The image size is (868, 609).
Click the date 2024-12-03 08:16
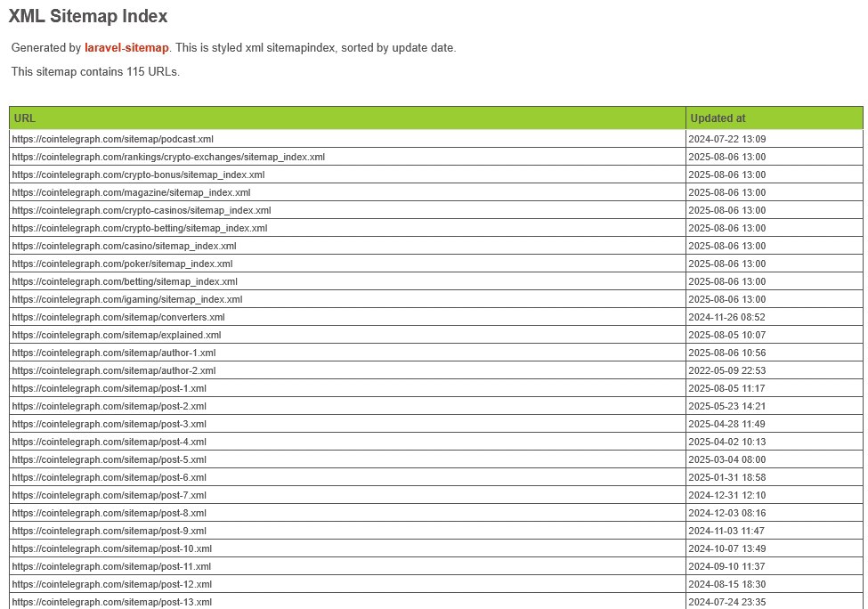(x=726, y=513)
